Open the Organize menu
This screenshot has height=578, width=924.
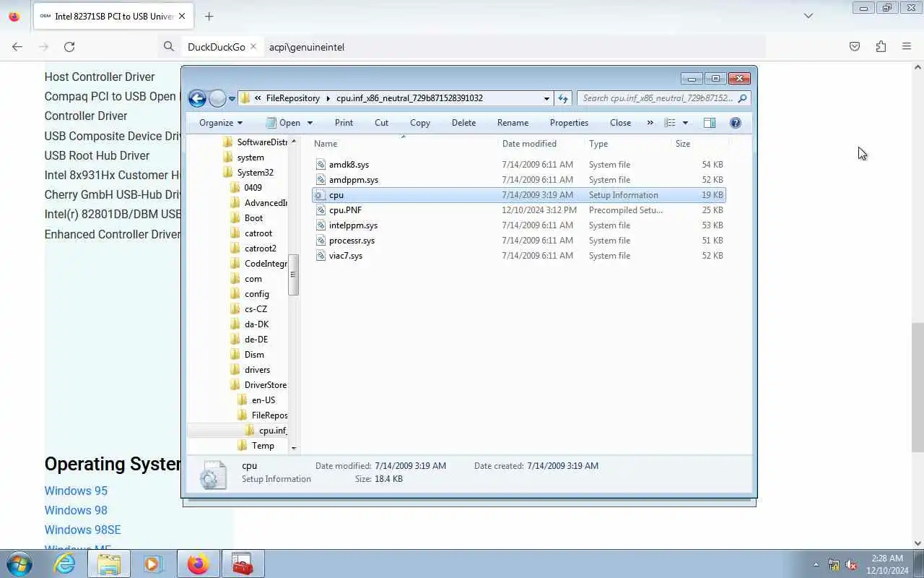[221, 123]
